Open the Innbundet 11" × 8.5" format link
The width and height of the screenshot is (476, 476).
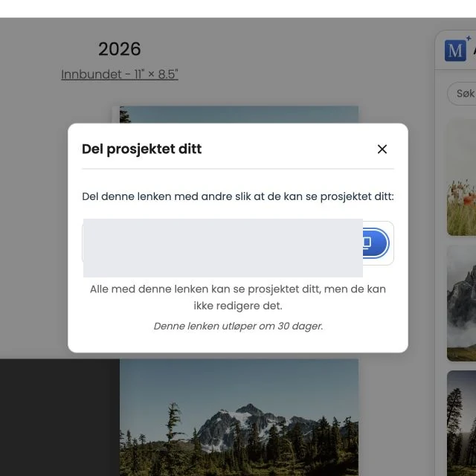[119, 74]
